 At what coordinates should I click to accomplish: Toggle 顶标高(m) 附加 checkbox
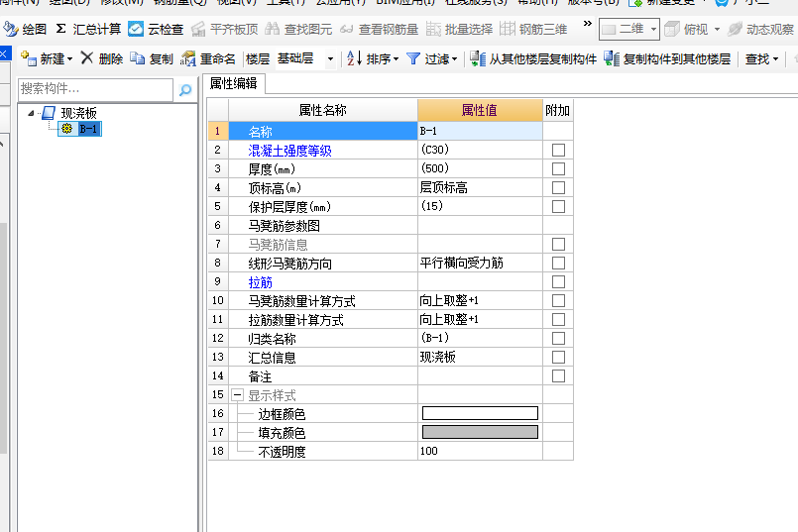click(x=558, y=187)
